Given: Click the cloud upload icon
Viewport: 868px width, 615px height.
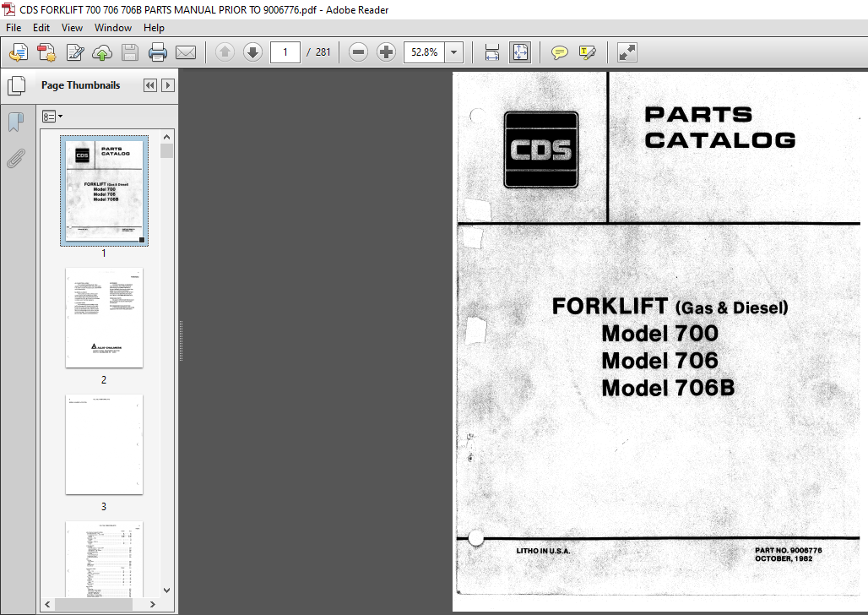Looking at the screenshot, I should (x=102, y=52).
